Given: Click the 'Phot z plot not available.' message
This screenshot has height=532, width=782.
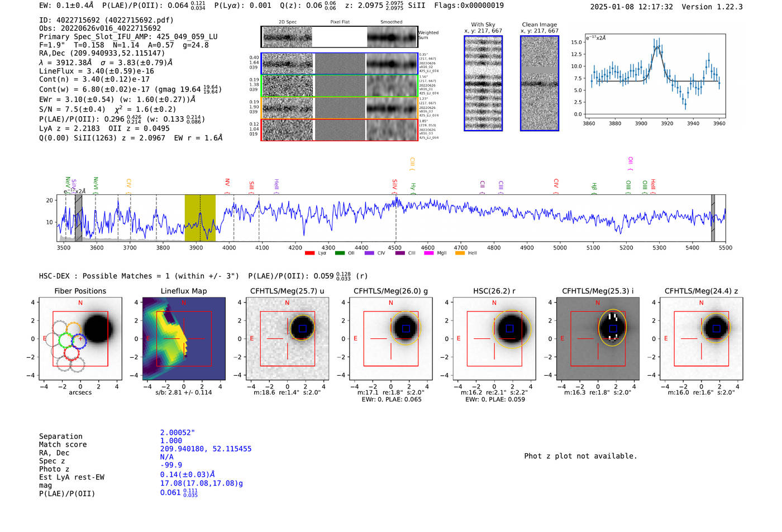Looking at the screenshot, I should [x=580, y=456].
